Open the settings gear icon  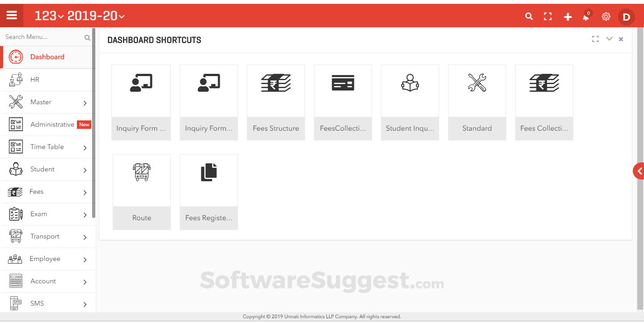click(x=606, y=17)
